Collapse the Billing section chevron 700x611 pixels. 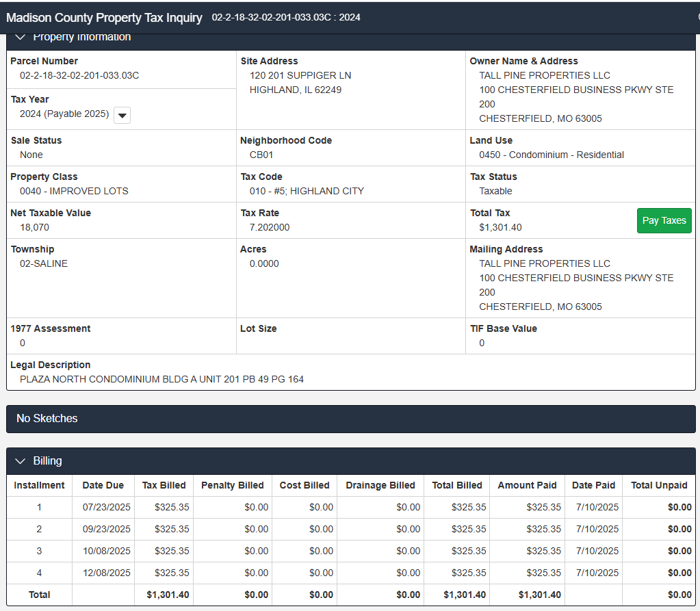click(20, 461)
